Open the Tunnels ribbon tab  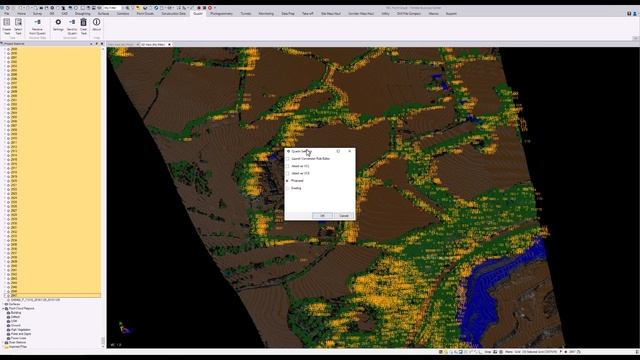point(246,13)
